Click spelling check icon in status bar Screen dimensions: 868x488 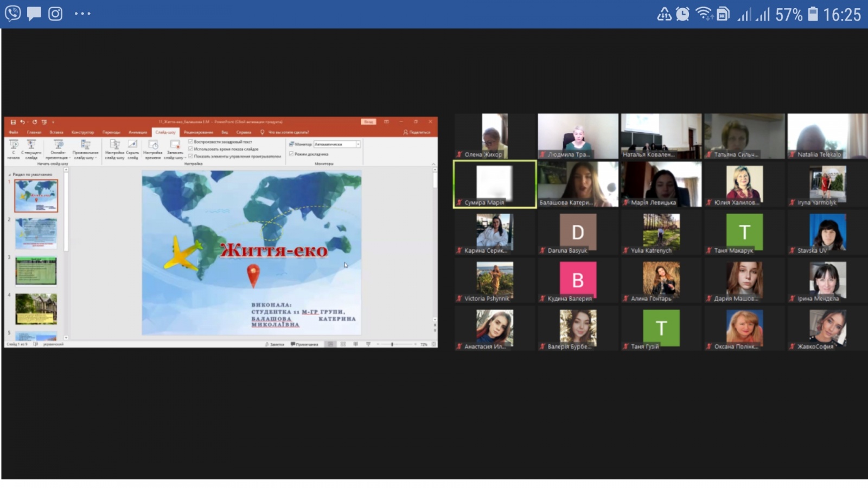[x=36, y=344]
